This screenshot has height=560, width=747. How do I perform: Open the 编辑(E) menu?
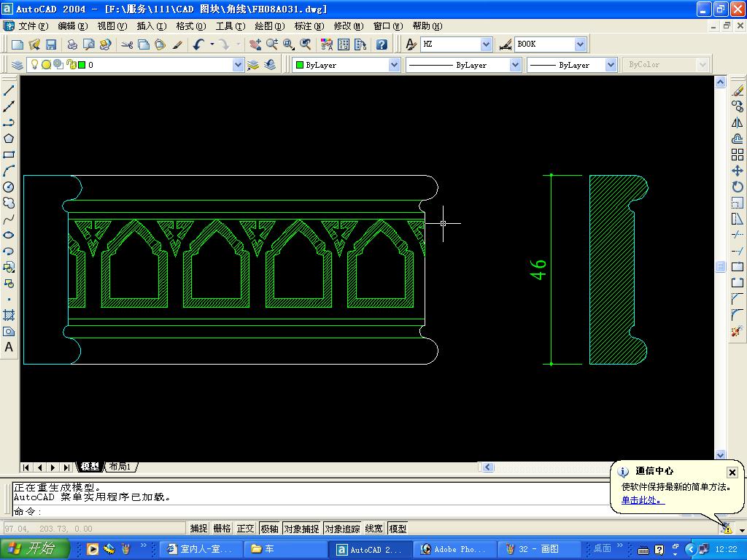tap(72, 26)
